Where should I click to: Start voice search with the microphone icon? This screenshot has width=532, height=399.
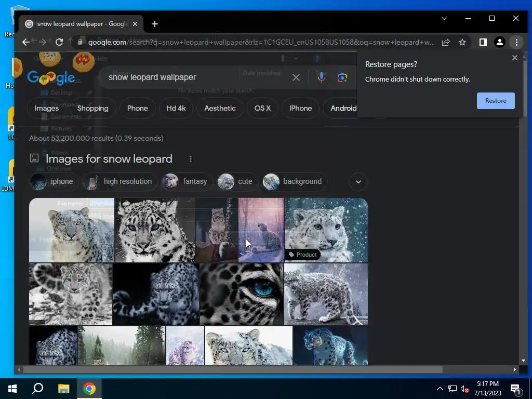pos(321,77)
